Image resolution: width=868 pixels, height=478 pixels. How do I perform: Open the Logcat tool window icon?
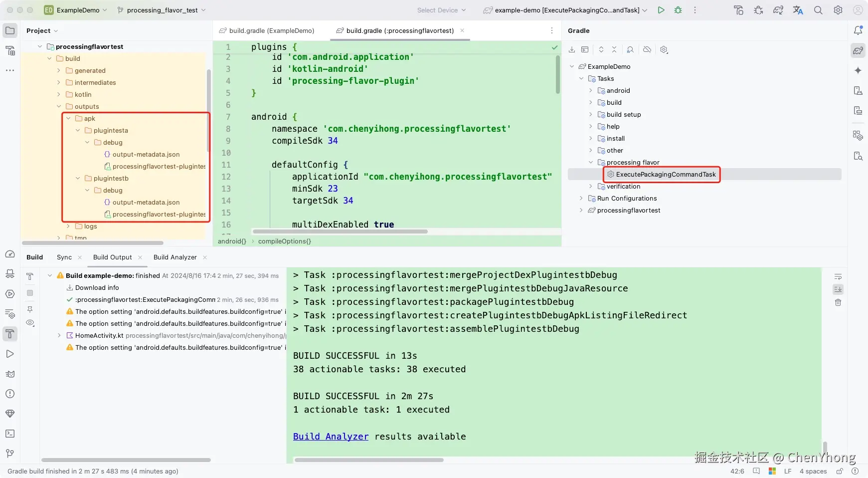point(10,374)
